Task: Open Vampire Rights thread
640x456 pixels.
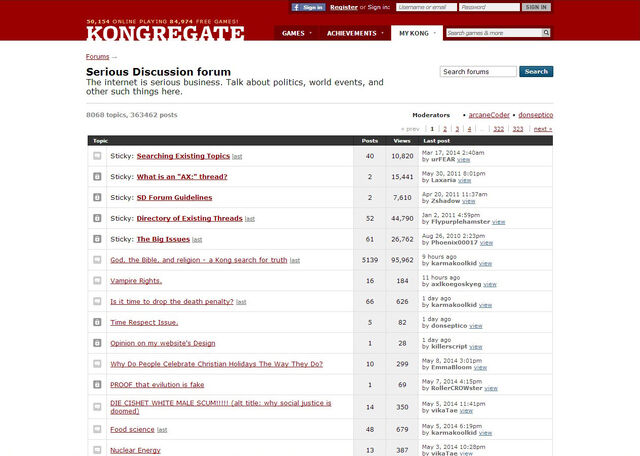Action: point(136,281)
